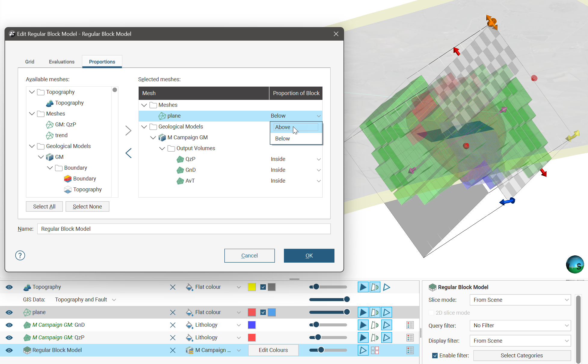The width and height of the screenshot is (588, 364).
Task: Toggle the Enable filter checkbox
Action: click(435, 356)
